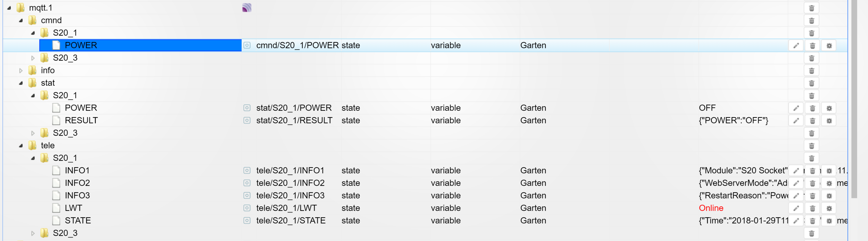
Task: Select the LWT tree item
Action: point(73,208)
